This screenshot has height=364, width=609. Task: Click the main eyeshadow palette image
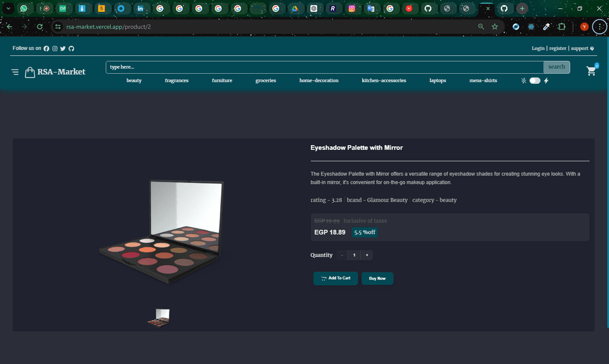click(x=162, y=231)
